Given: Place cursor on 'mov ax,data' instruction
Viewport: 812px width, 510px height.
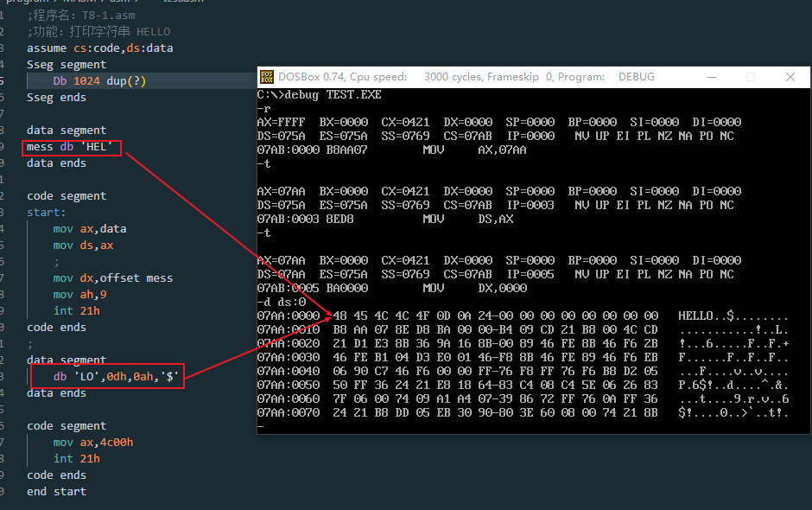Looking at the screenshot, I should coord(90,228).
